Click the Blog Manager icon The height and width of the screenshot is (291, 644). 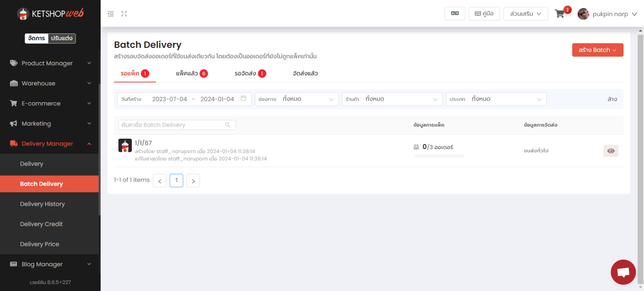click(x=14, y=264)
